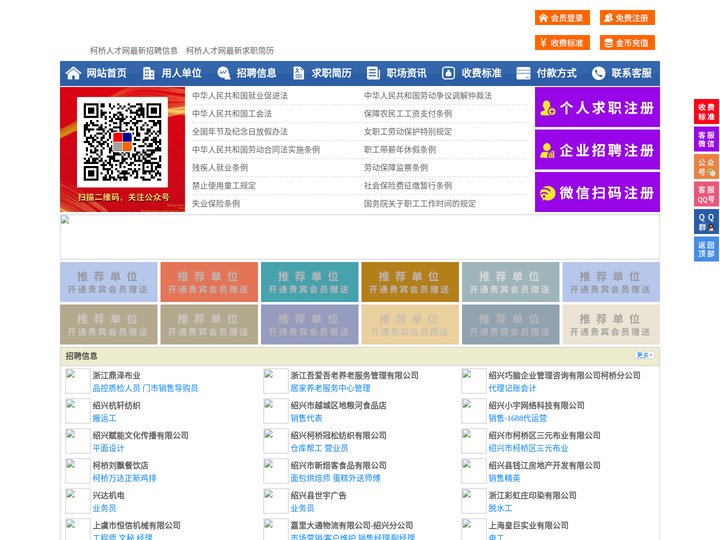The image size is (720, 540).
Task: Click the teal 推荐单位 tile in first row
Action: pos(309,282)
